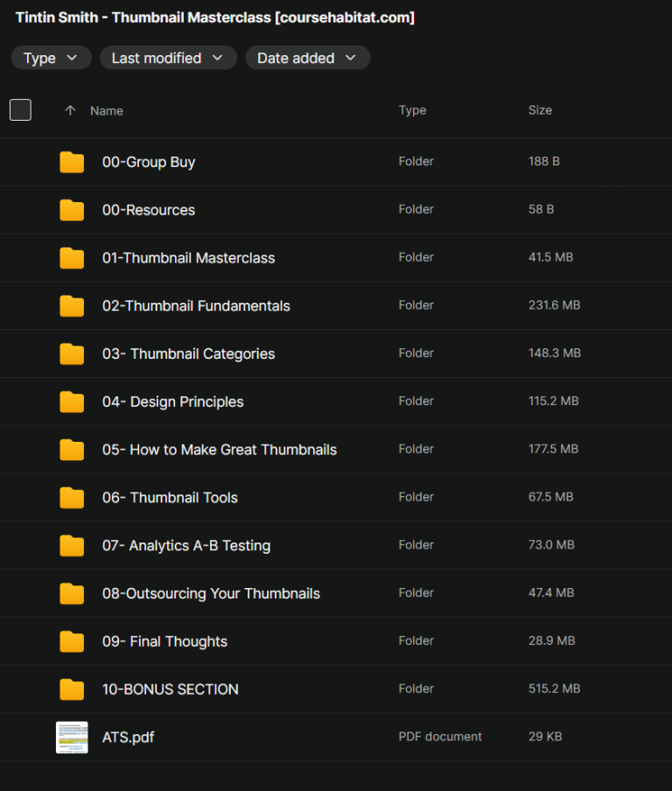Viewport: 672px width, 791px height.
Task: Select name 07- Analytics A-B Testing
Action: (186, 546)
